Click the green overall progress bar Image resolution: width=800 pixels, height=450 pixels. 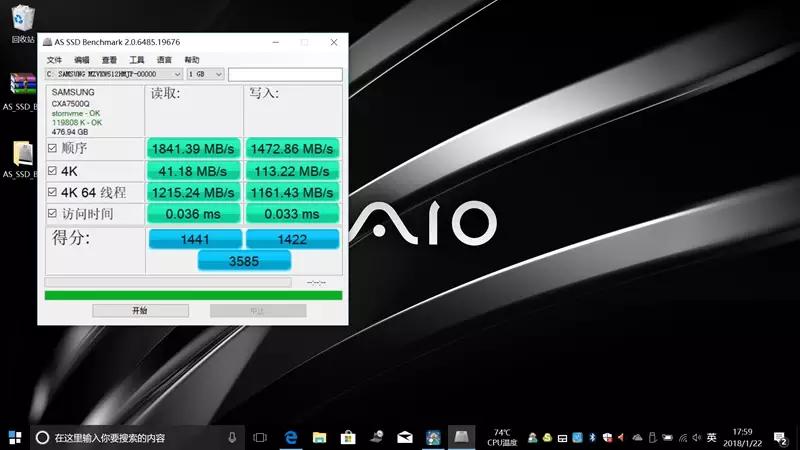pos(193,295)
